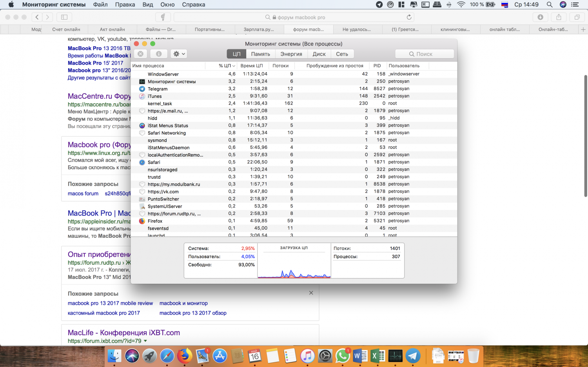Viewport: 588px width, 367px height.
Task: Click the Поиск search field in Activity Monitor
Action: coord(425,54)
